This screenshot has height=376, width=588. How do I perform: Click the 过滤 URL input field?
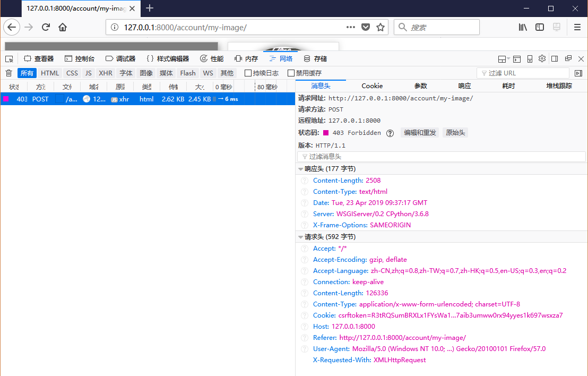point(523,73)
